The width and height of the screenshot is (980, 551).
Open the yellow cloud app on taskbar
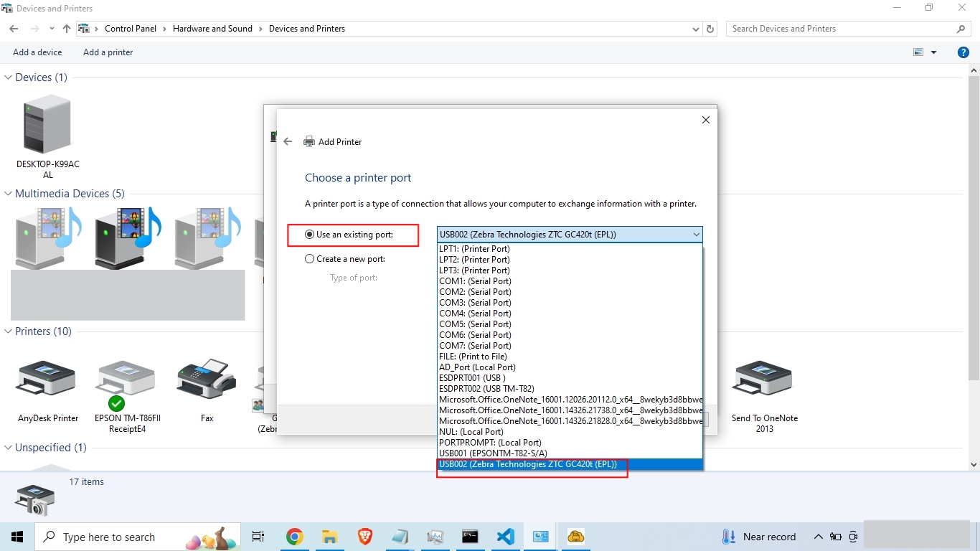(576, 537)
